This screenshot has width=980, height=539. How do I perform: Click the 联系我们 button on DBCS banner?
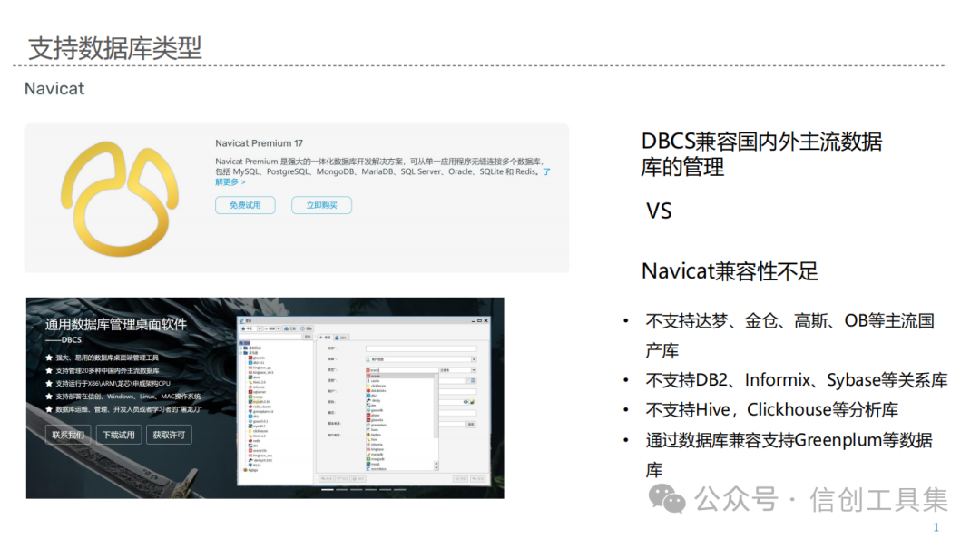point(67,435)
